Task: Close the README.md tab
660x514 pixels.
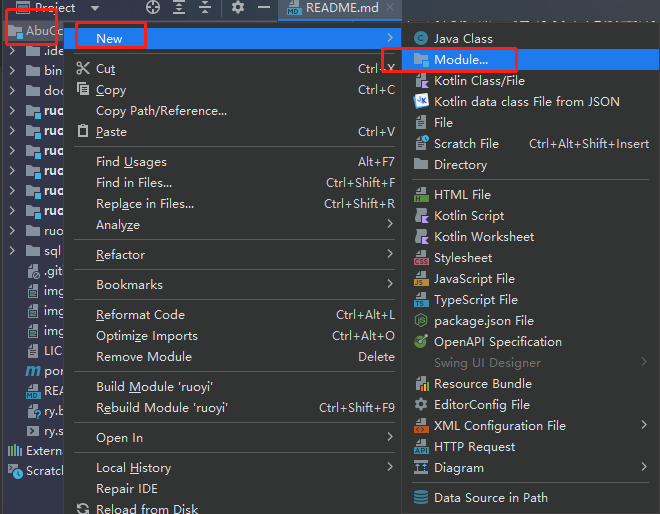Action: click(x=390, y=8)
